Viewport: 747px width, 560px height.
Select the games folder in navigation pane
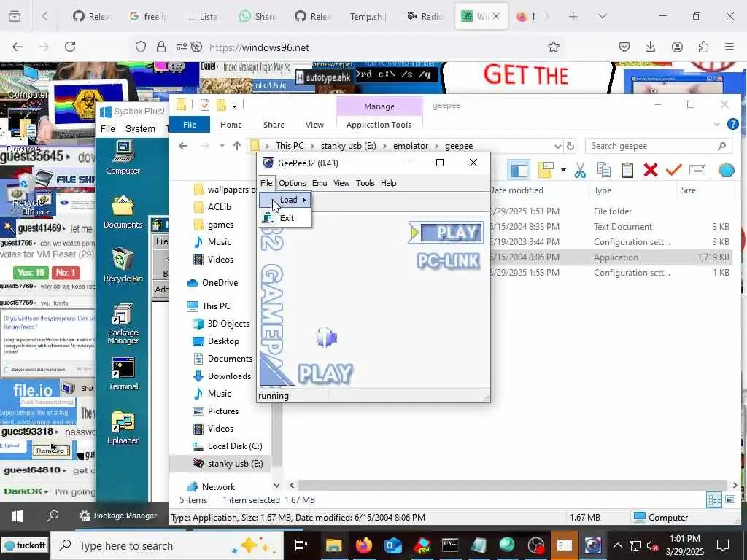pos(220,225)
